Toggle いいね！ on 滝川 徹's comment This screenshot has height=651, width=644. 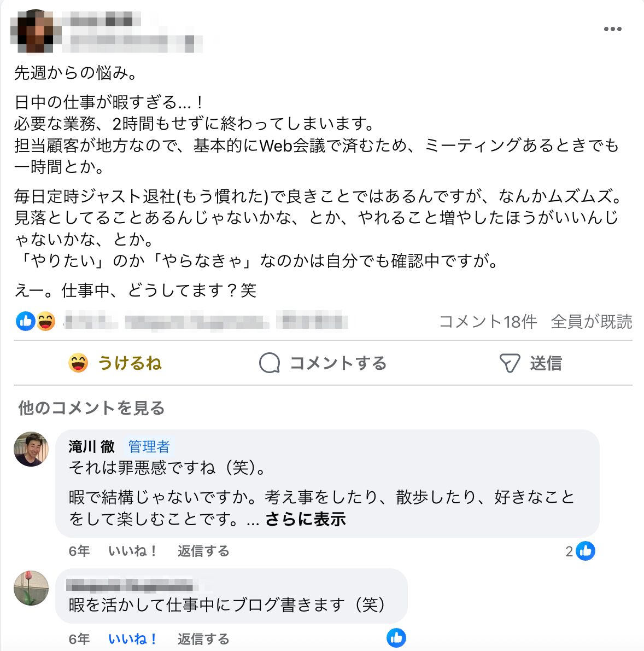point(132,551)
